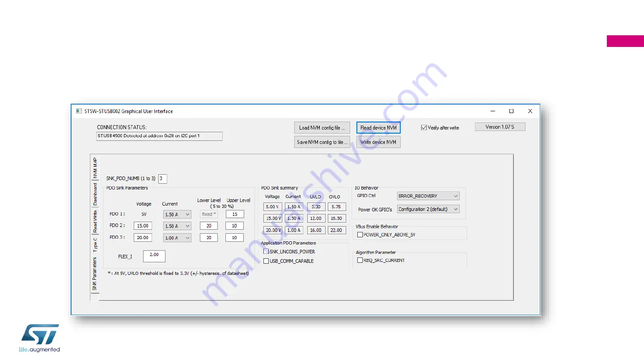Image resolution: width=644 pixels, height=362 pixels.
Task: Click summary OVLO value 16.50
Action: point(337,219)
